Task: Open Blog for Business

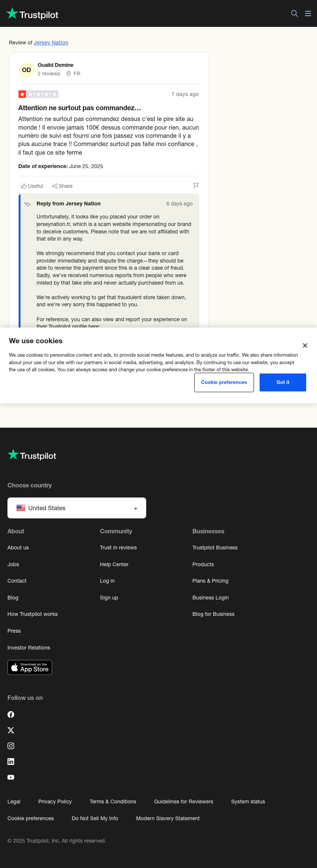Action: coord(213,614)
